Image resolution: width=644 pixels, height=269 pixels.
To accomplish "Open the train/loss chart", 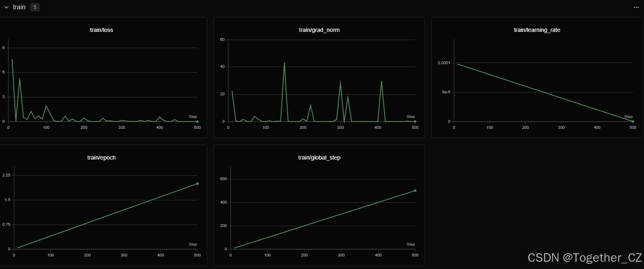I will 103,78.
